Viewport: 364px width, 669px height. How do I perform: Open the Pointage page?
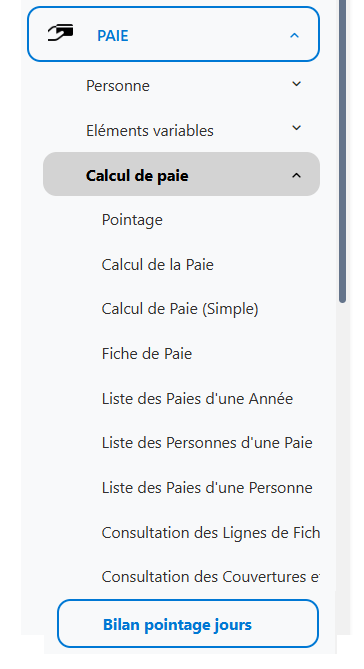point(132,220)
